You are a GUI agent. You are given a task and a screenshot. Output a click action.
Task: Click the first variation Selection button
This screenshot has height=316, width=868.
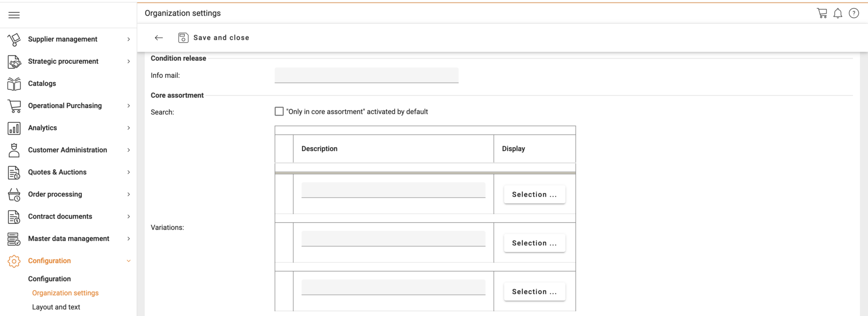tap(534, 195)
